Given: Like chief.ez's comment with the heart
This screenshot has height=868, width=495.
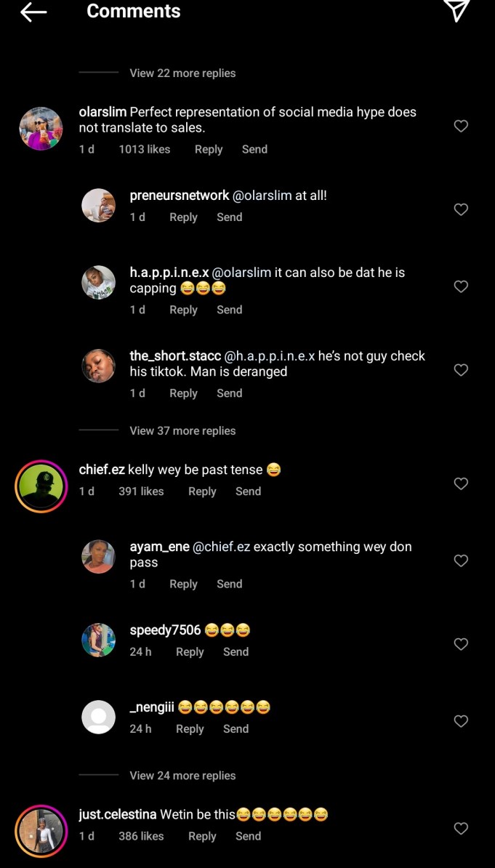Looking at the screenshot, I should pyautogui.click(x=461, y=483).
